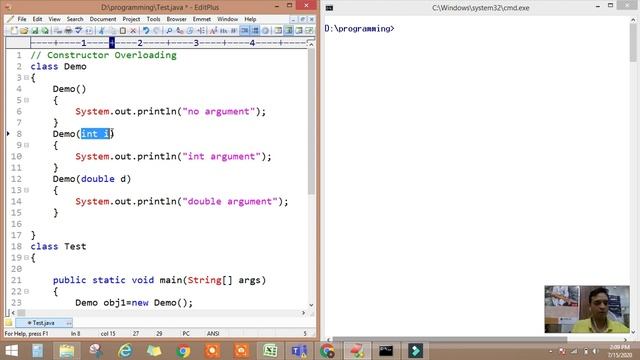This screenshot has height=360, width=640.
Task: Open the Edit menu
Action: [x=37, y=19]
